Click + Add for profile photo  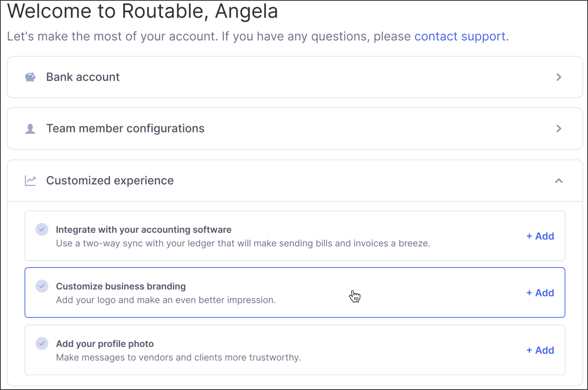(x=540, y=350)
